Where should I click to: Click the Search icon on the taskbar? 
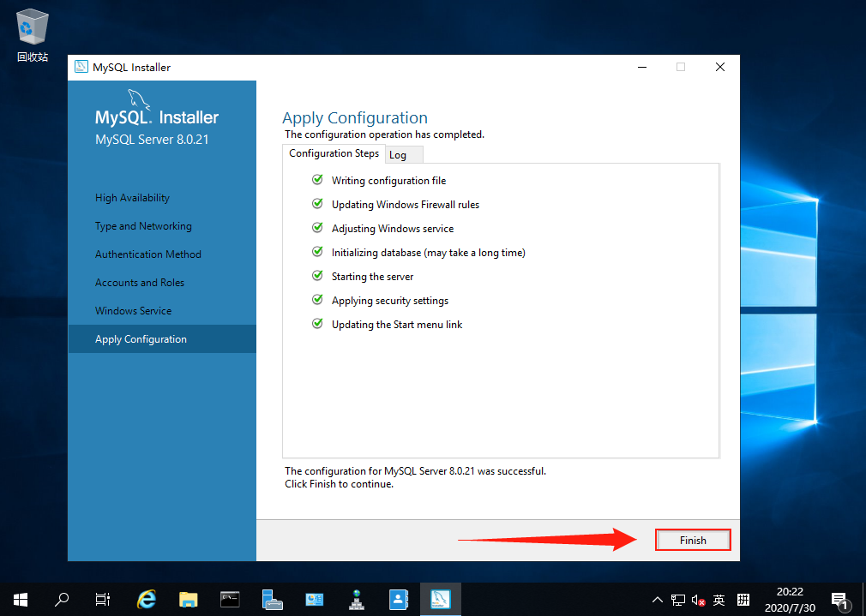[61, 599]
